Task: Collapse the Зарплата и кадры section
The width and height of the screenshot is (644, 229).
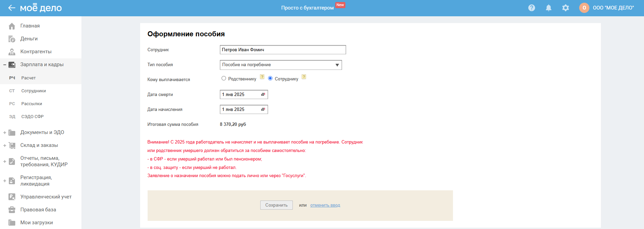Action: tap(5, 65)
